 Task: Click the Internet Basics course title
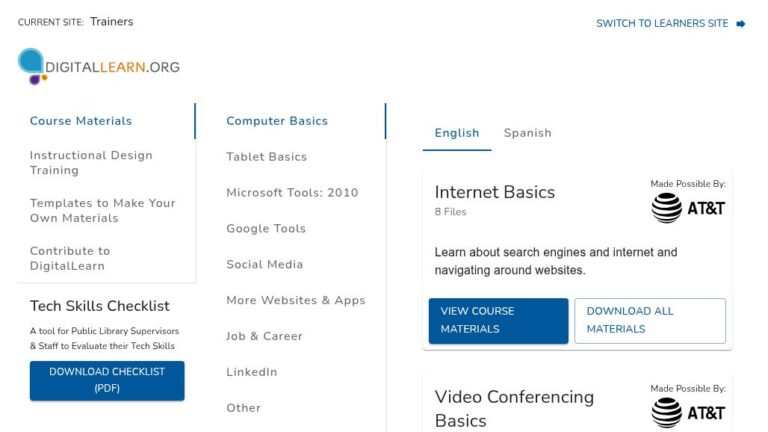click(x=495, y=192)
